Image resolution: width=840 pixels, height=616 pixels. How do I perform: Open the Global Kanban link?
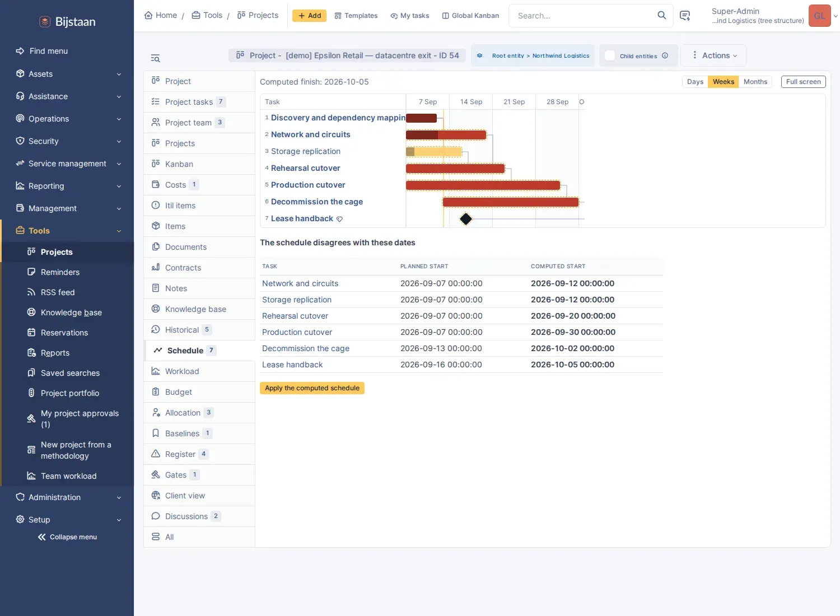[x=470, y=16]
